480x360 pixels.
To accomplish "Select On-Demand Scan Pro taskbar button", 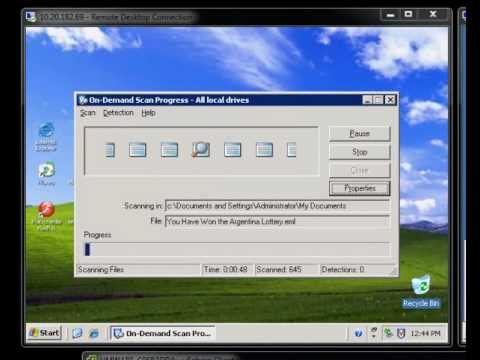I will [x=162, y=333].
